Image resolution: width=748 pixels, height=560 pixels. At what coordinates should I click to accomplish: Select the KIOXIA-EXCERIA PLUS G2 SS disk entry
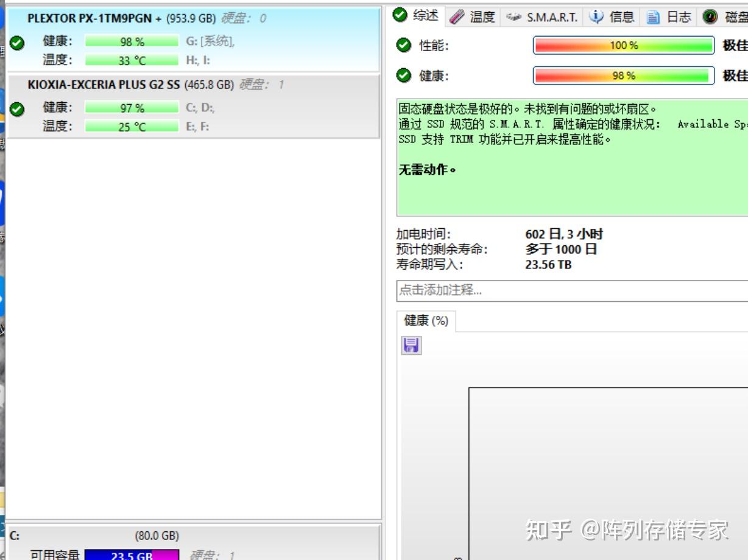click(x=193, y=106)
